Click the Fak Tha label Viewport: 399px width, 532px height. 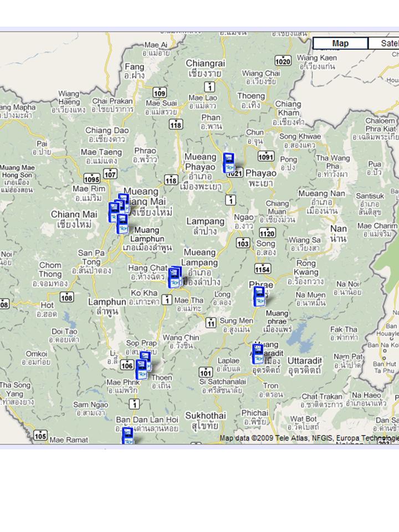344,333
